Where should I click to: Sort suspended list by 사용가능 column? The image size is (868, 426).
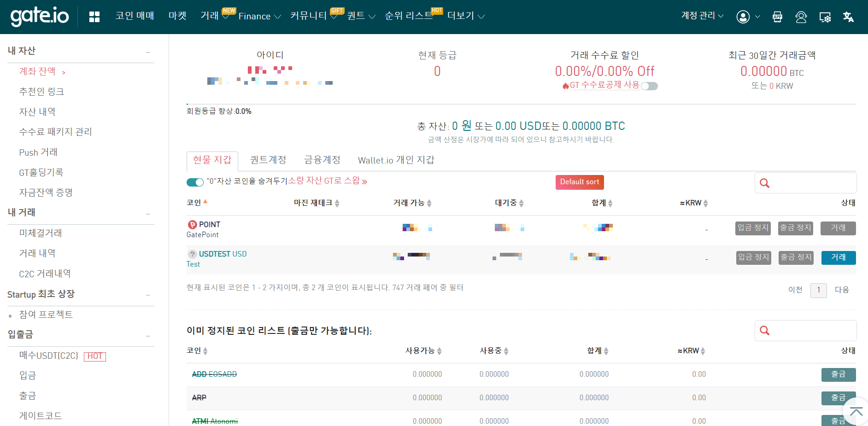point(440,351)
